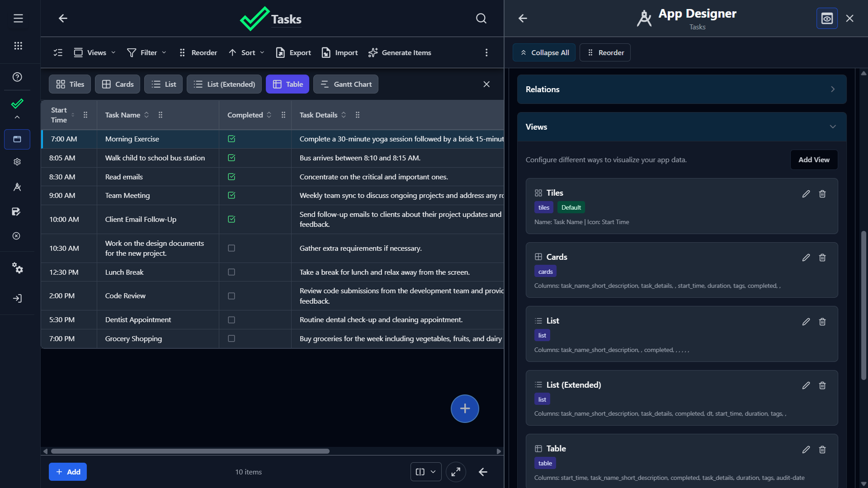
Task: Select the Table view tab
Action: tap(288, 84)
